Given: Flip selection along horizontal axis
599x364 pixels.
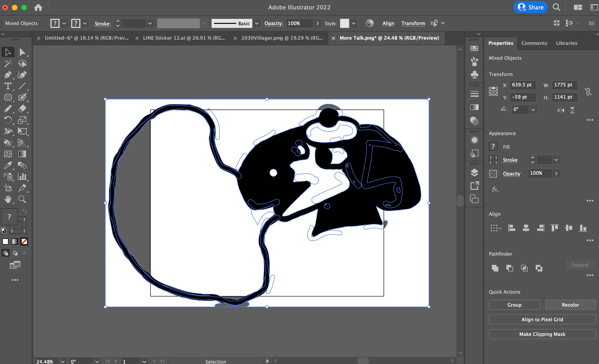Looking at the screenshot, I should point(560,110).
